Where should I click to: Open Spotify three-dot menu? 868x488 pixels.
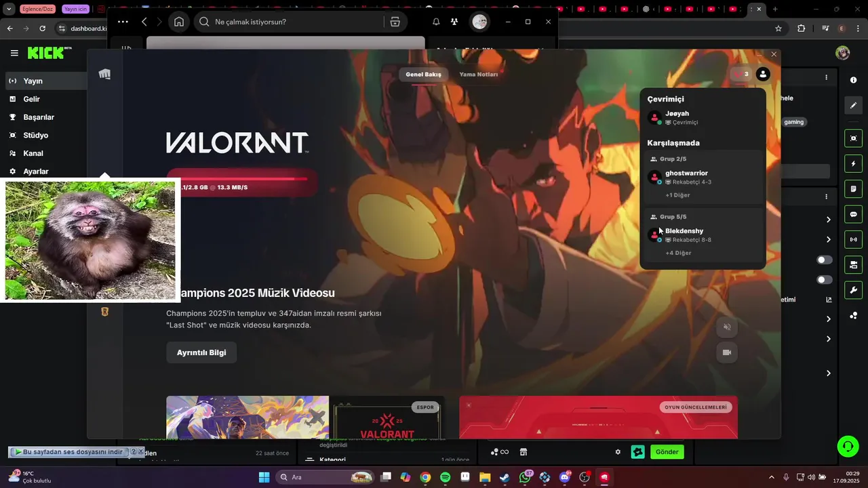coord(123,22)
